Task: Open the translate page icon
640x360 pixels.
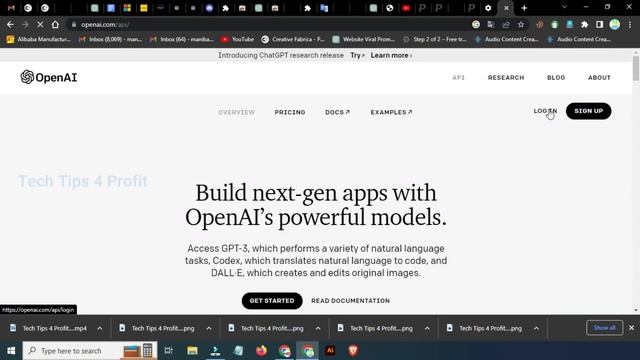Action: point(491,24)
